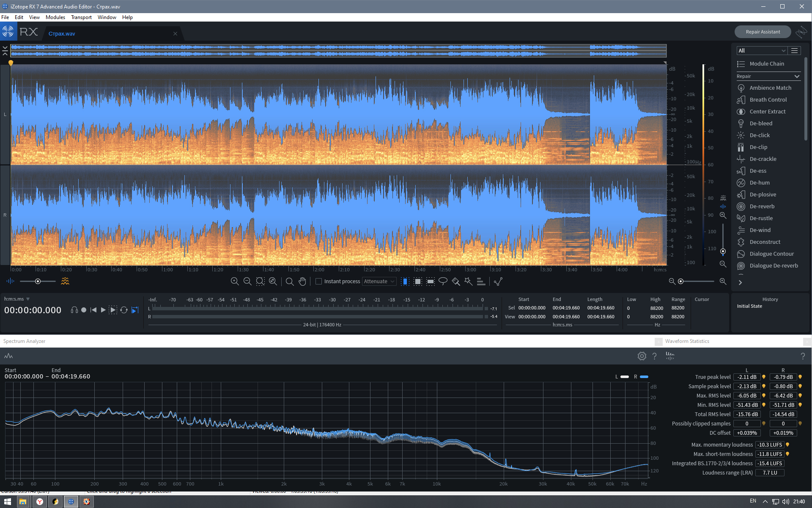Select the Brush selection tool
This screenshot has height=508, width=812.
tap(455, 281)
